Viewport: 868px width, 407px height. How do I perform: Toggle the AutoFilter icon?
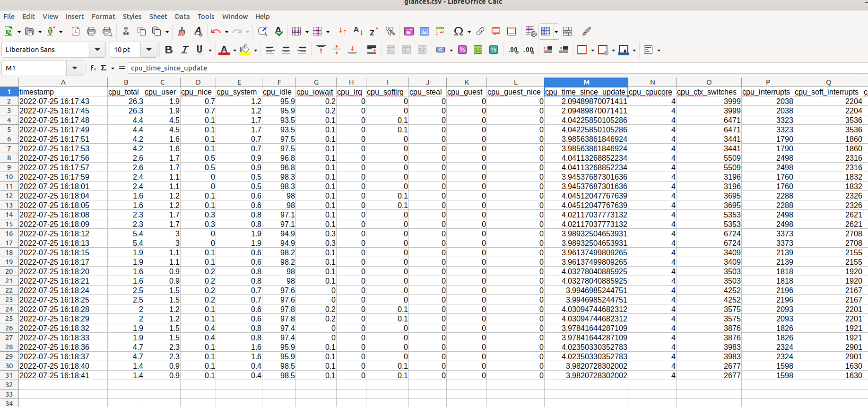pos(390,32)
